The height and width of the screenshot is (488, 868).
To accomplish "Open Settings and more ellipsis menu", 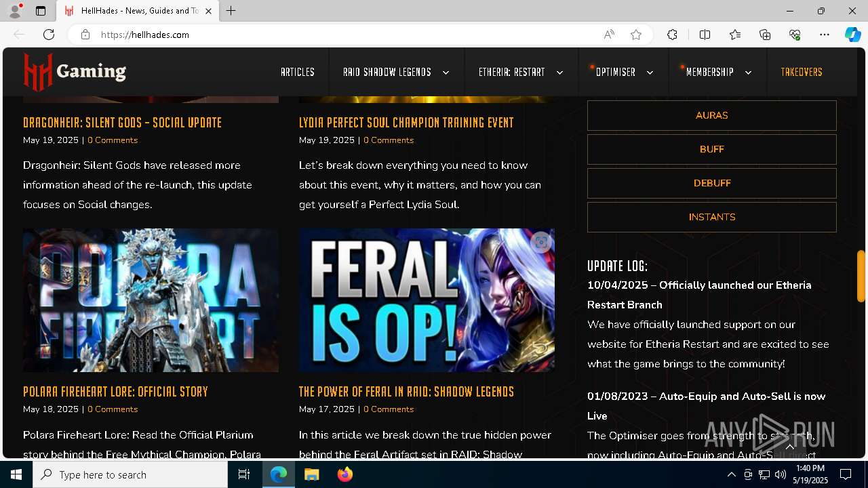I will coord(825,35).
